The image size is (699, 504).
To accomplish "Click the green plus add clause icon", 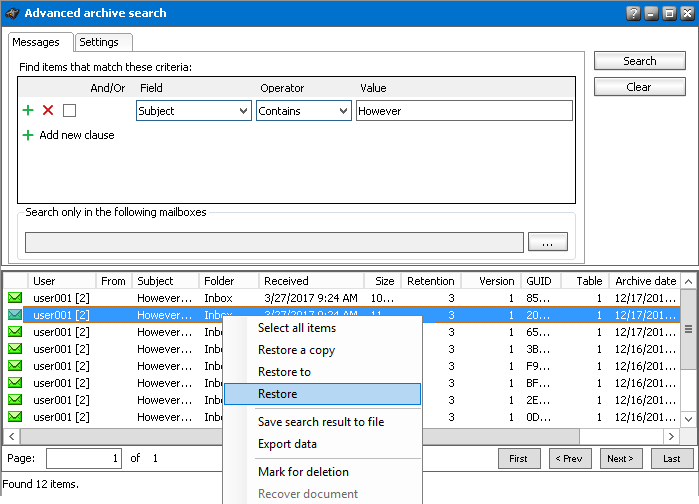I will (x=28, y=110).
